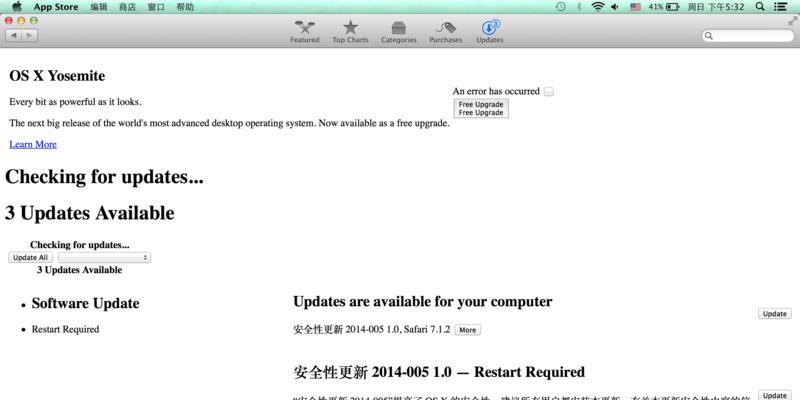Click the volume speaker icon
Image resolution: width=800 pixels, height=400 pixels.
coord(615,7)
